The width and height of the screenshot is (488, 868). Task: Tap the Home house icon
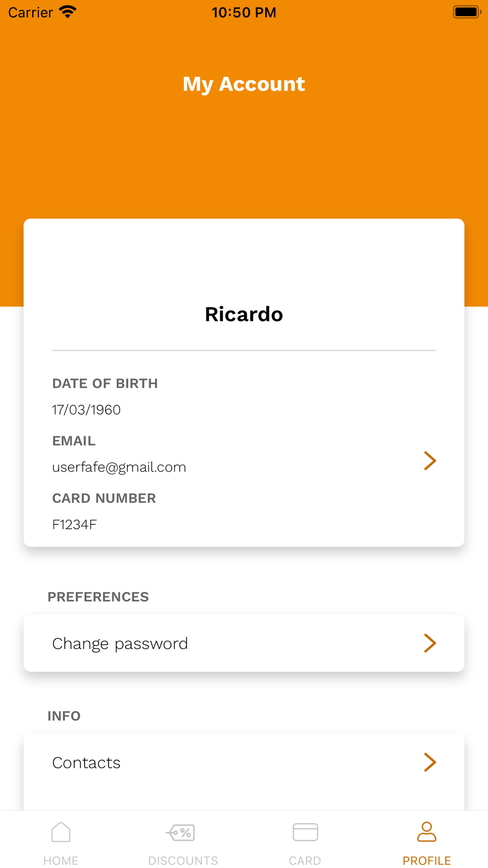click(x=61, y=832)
